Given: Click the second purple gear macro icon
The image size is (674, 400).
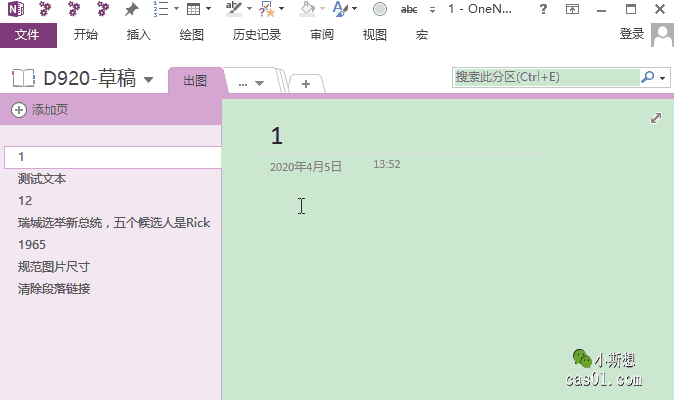Looking at the screenshot, I should tap(74, 9).
